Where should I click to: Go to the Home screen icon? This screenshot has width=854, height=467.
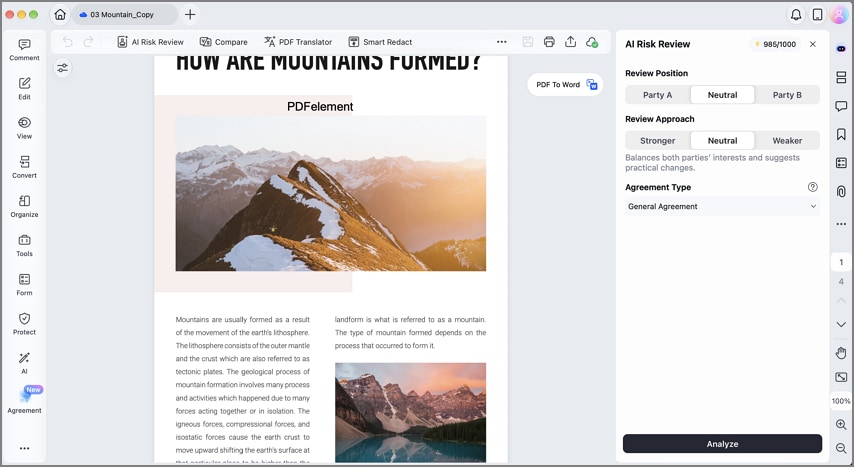point(60,15)
